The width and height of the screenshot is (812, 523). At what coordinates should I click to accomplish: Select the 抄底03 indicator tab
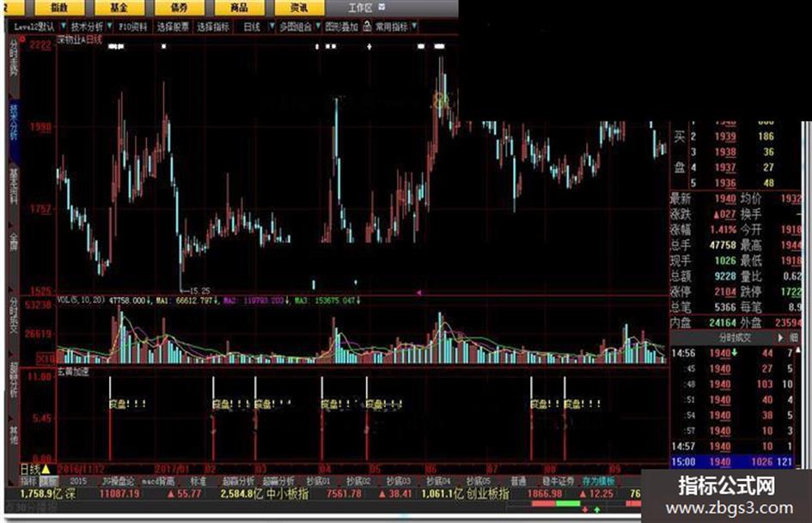tap(398, 481)
